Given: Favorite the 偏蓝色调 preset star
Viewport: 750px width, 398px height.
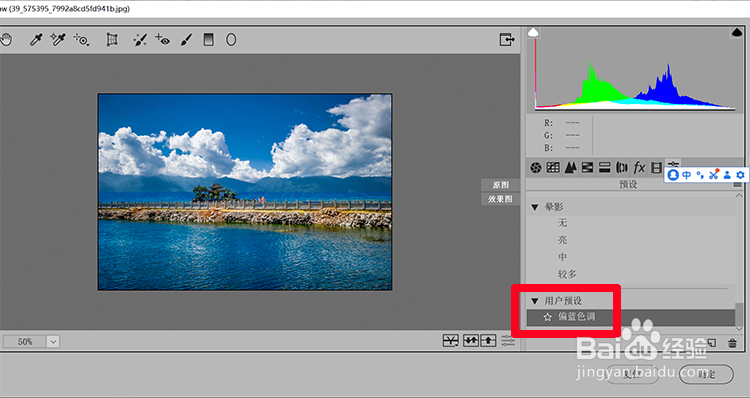Looking at the screenshot, I should click(x=548, y=317).
